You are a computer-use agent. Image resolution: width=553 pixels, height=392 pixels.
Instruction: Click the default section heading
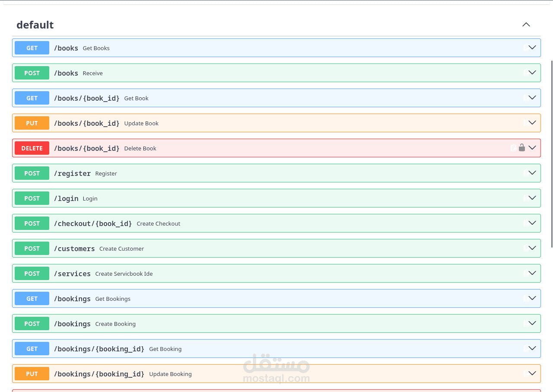click(35, 25)
